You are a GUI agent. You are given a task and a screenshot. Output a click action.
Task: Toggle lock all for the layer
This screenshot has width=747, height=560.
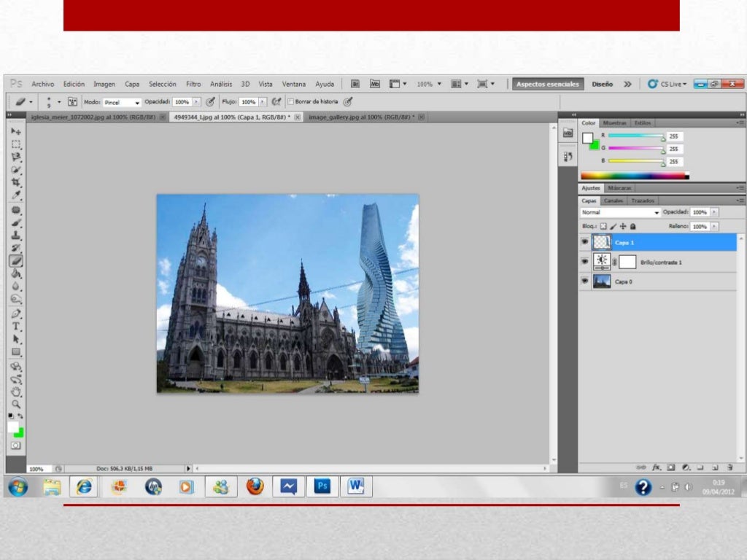pos(633,227)
